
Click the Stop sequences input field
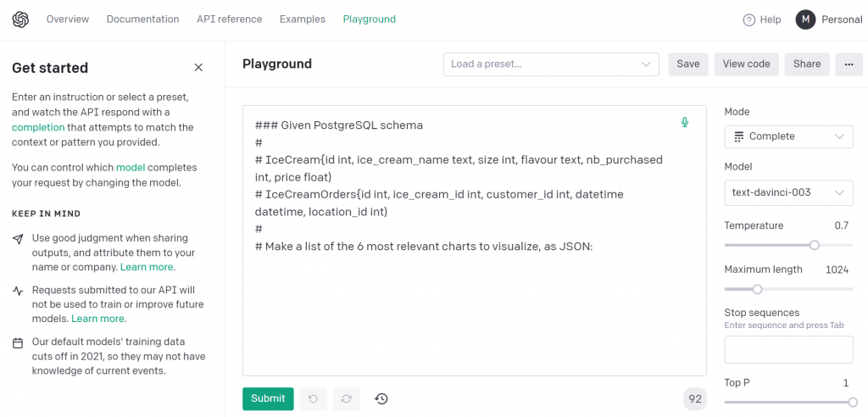[x=788, y=349]
